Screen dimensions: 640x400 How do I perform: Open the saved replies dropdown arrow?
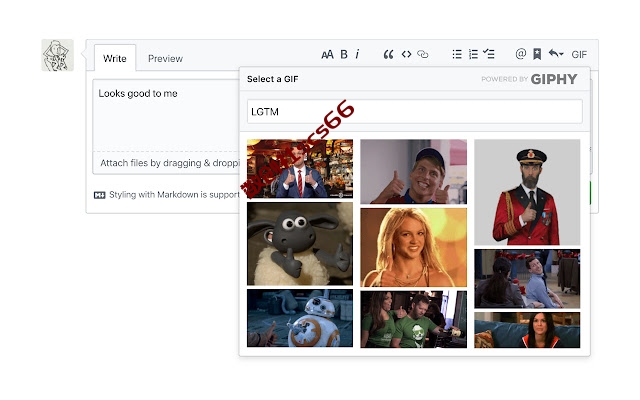coord(556,53)
